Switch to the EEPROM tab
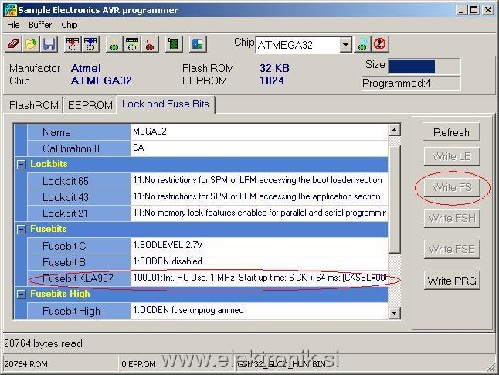The height and width of the screenshot is (375, 499). pyautogui.click(x=90, y=105)
